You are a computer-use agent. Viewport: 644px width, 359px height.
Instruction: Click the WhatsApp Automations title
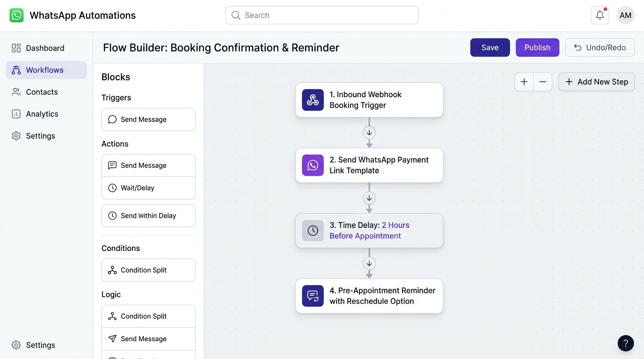[82, 15]
